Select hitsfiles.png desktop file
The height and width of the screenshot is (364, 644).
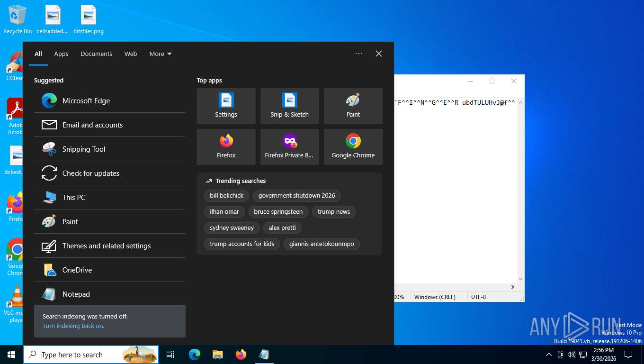[x=89, y=20]
